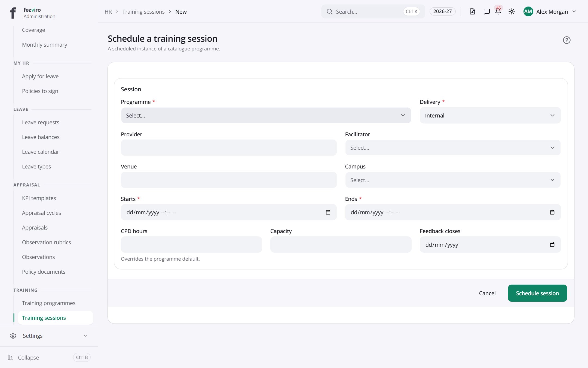Image resolution: width=588 pixels, height=368 pixels.
Task: Open the help question mark icon
Action: [x=566, y=40]
